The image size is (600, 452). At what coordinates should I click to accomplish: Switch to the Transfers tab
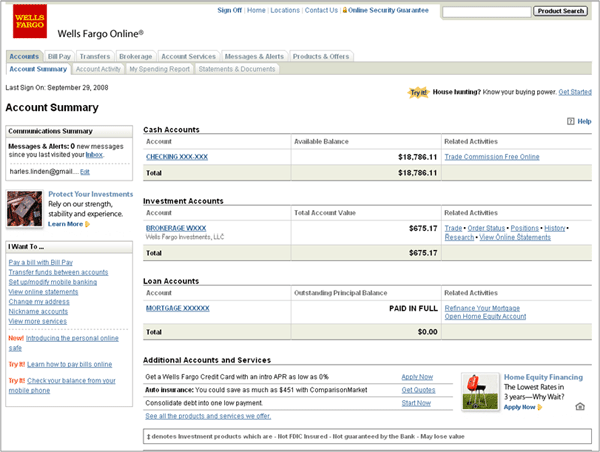point(95,56)
